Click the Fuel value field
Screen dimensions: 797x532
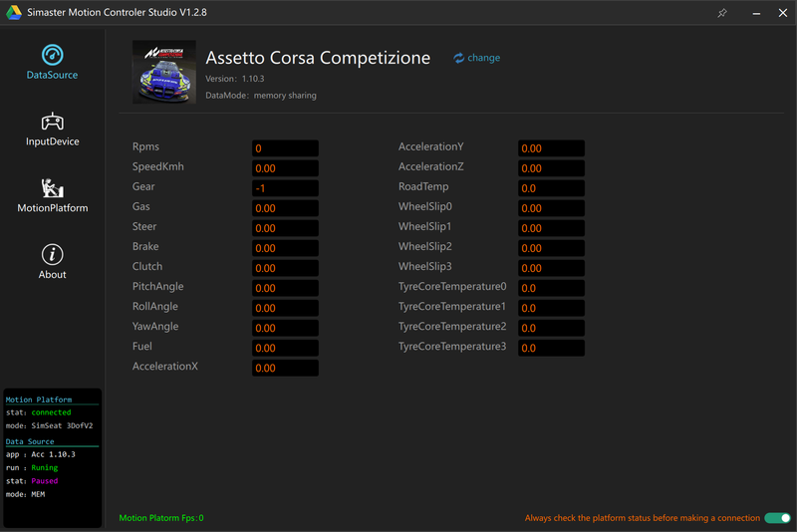pyautogui.click(x=285, y=348)
